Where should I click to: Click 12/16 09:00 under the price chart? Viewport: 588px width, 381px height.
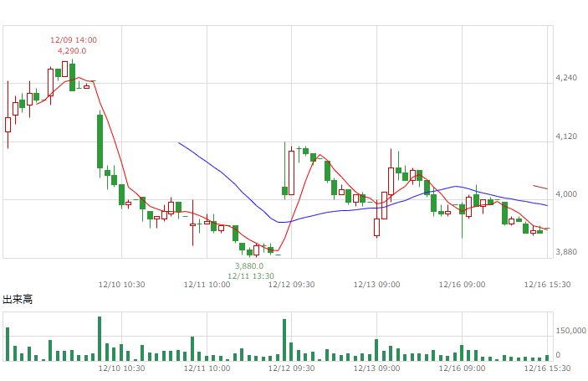click(x=462, y=285)
